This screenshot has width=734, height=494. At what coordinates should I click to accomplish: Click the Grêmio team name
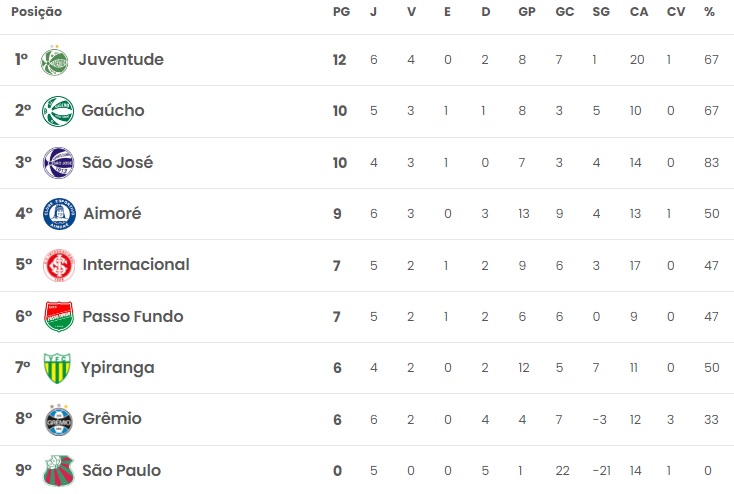tap(112, 419)
